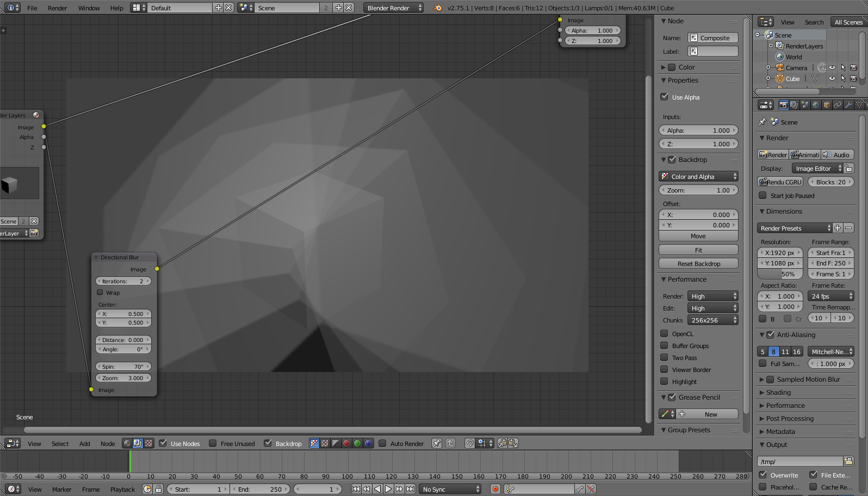Enable Wrap on the Directional Blur node
This screenshot has width=868, height=496.
click(x=100, y=292)
